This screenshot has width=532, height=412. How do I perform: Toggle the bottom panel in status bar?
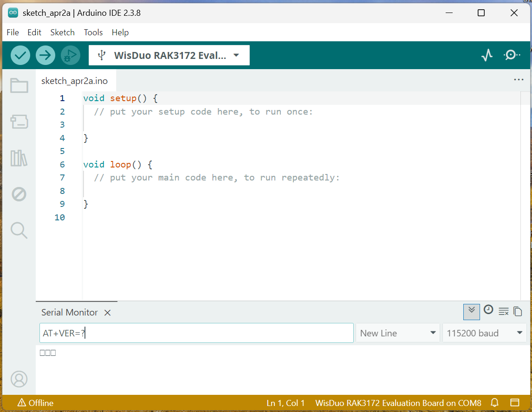coord(515,403)
